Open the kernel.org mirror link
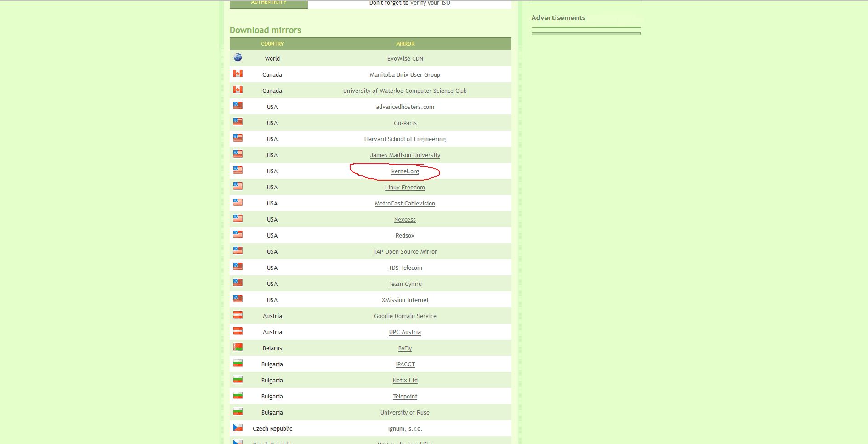868x444 pixels. pos(405,171)
